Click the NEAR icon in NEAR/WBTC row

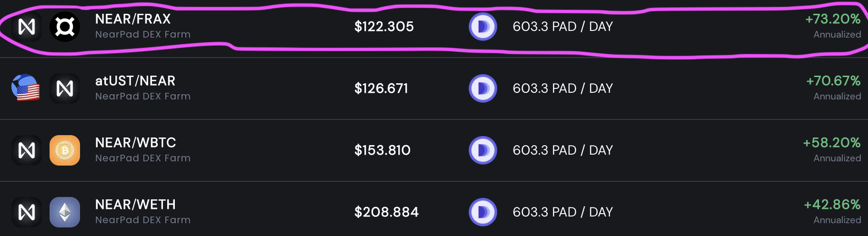(27, 150)
